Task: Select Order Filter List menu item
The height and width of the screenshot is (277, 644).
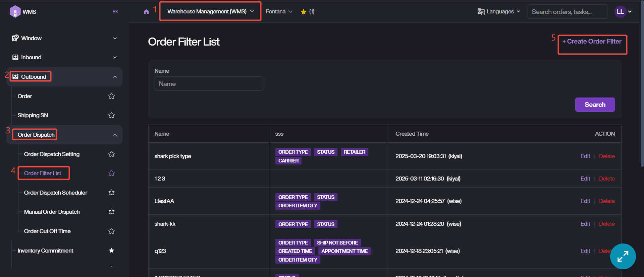Action: [43, 173]
